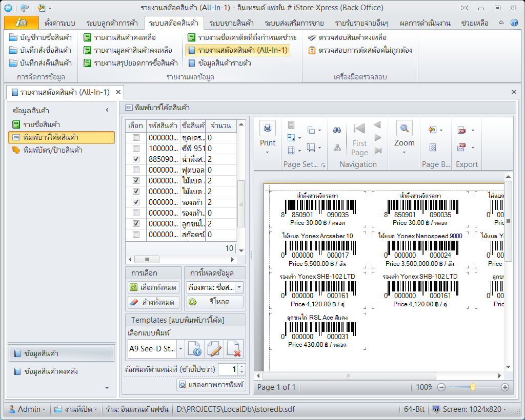Expand the Send PDF e-mail dropdown arrow
The height and width of the screenshot is (420, 525).
[473, 148]
